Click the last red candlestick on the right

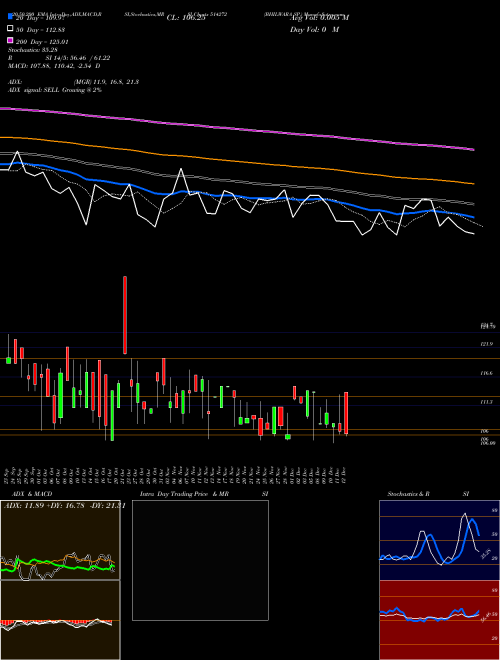(346, 413)
